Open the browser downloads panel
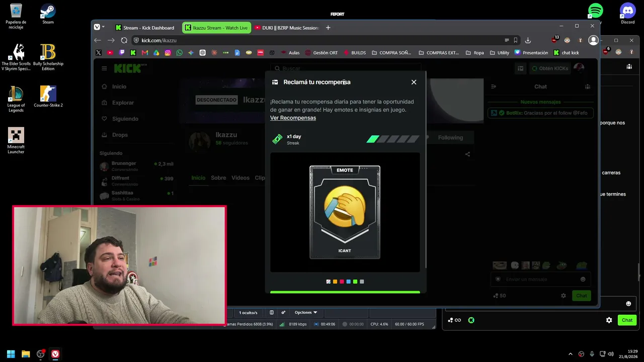Screen dimensions: 644x362 [528, 40]
